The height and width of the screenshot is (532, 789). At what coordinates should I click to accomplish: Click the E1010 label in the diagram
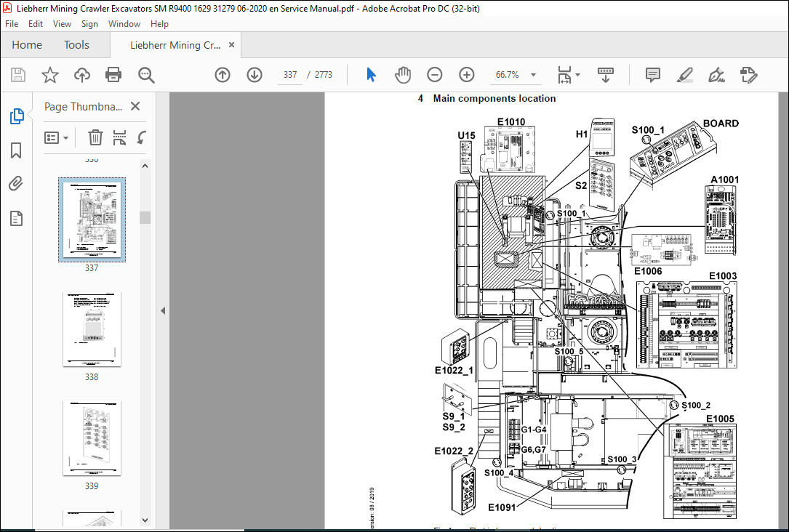coord(510,121)
